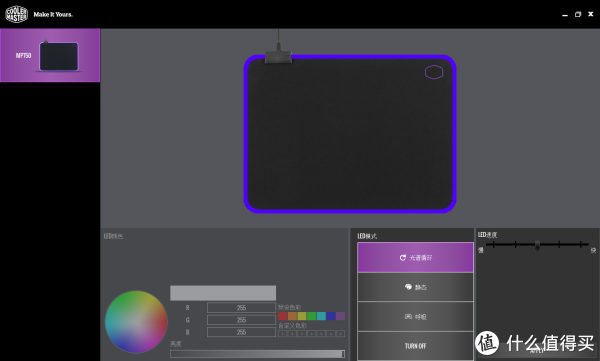This screenshot has width=600, height=361.
Task: Click the first custom color slot
Action: [282, 333]
